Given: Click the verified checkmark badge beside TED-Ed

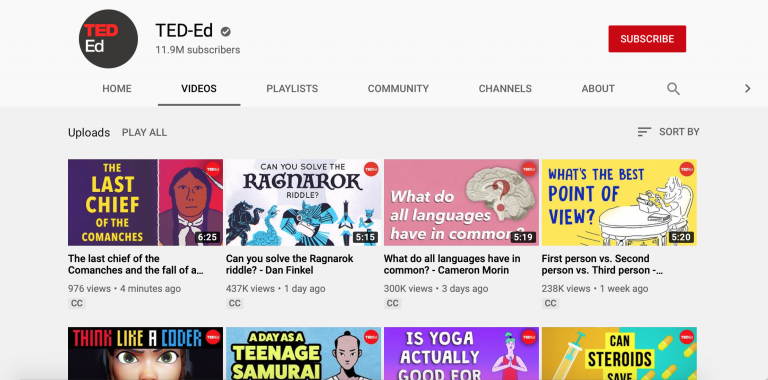Looking at the screenshot, I should [225, 32].
